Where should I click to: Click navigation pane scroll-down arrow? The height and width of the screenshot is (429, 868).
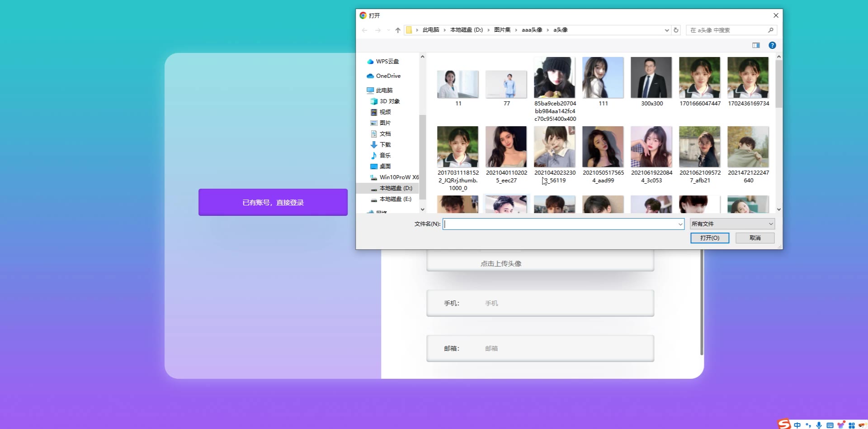[423, 210]
